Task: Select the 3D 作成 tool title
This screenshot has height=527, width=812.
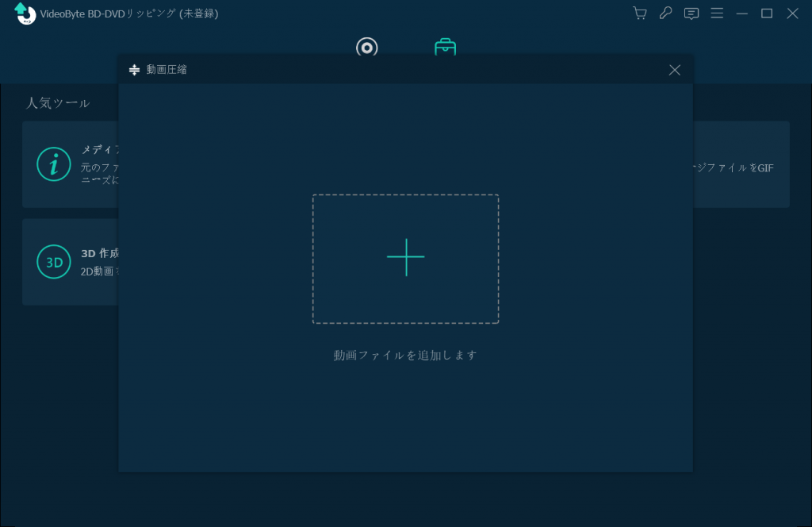Action: click(100, 254)
